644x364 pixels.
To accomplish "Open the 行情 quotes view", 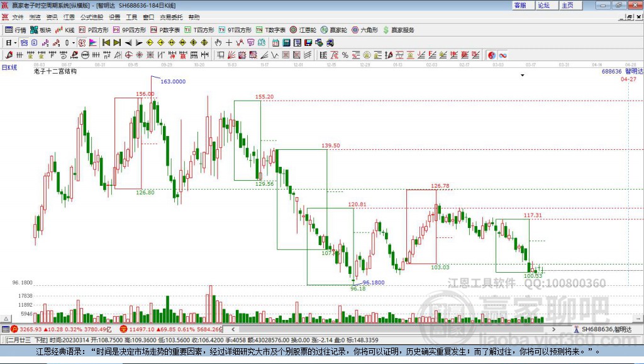I will click(15, 30).
